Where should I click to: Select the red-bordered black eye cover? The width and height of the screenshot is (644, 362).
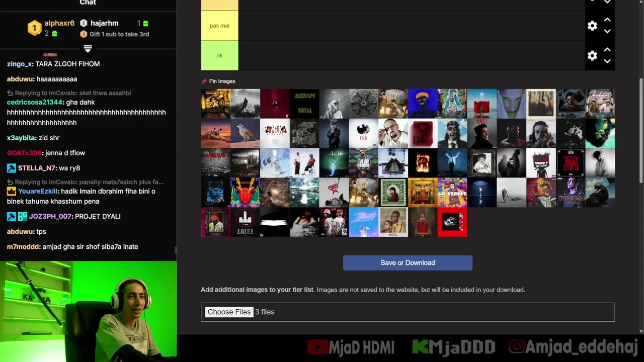tap(452, 222)
